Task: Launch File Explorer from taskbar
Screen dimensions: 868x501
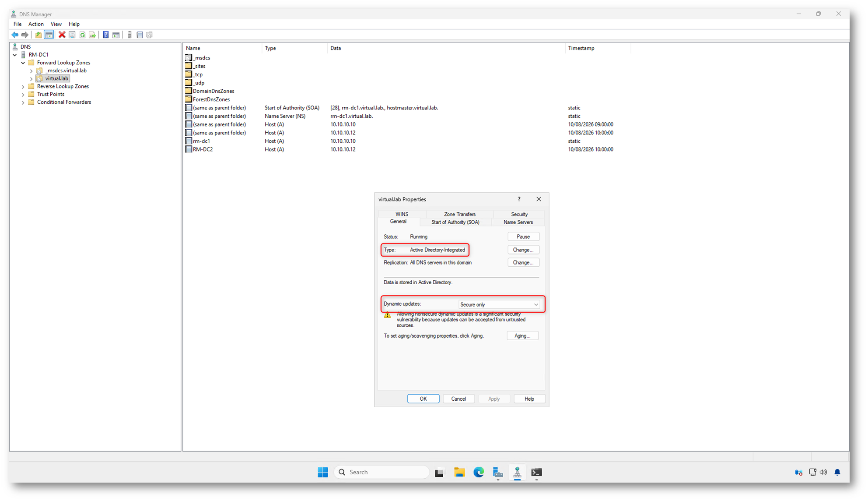Action: (459, 472)
